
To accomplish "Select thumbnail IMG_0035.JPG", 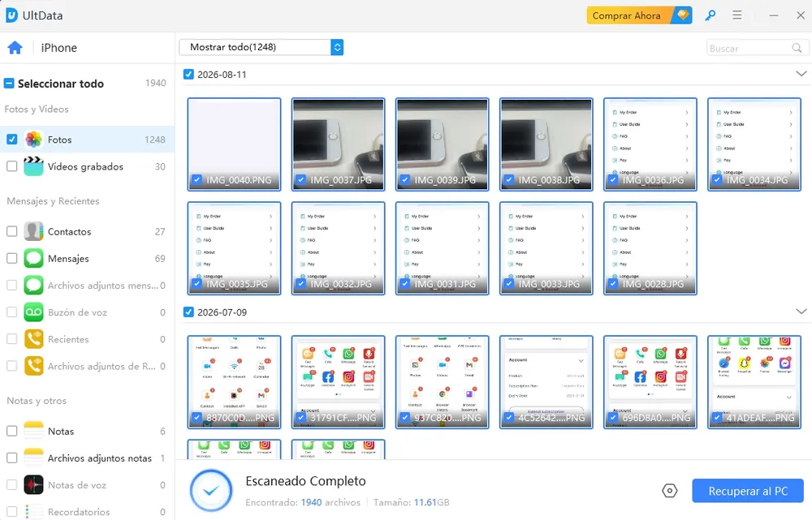I will 234,248.
